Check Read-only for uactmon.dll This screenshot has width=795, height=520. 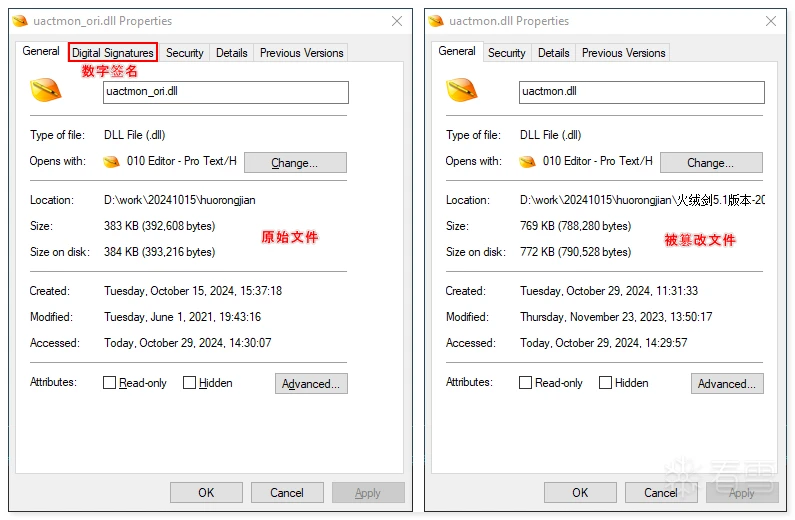click(526, 383)
